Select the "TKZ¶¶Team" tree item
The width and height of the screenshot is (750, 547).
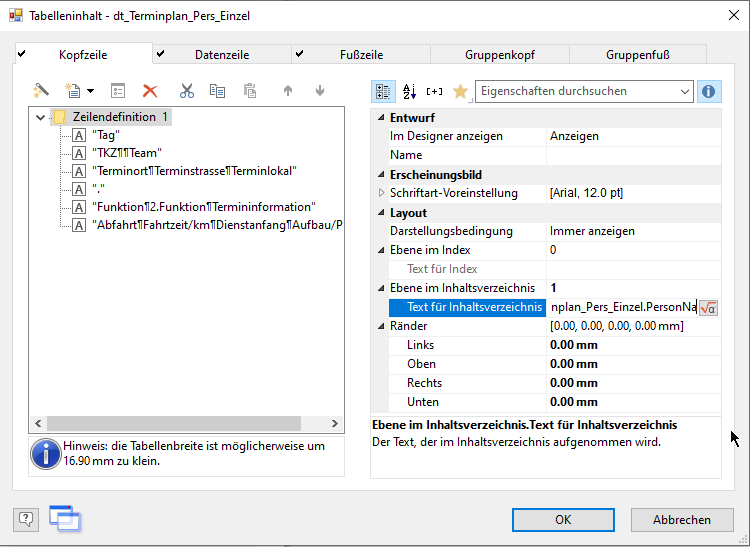coord(127,153)
